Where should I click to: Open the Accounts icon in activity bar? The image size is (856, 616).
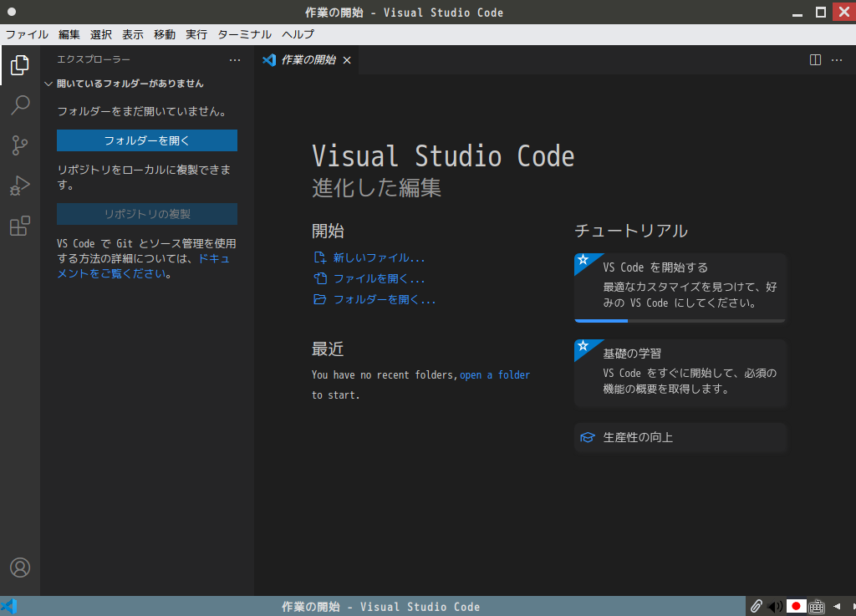click(20, 568)
